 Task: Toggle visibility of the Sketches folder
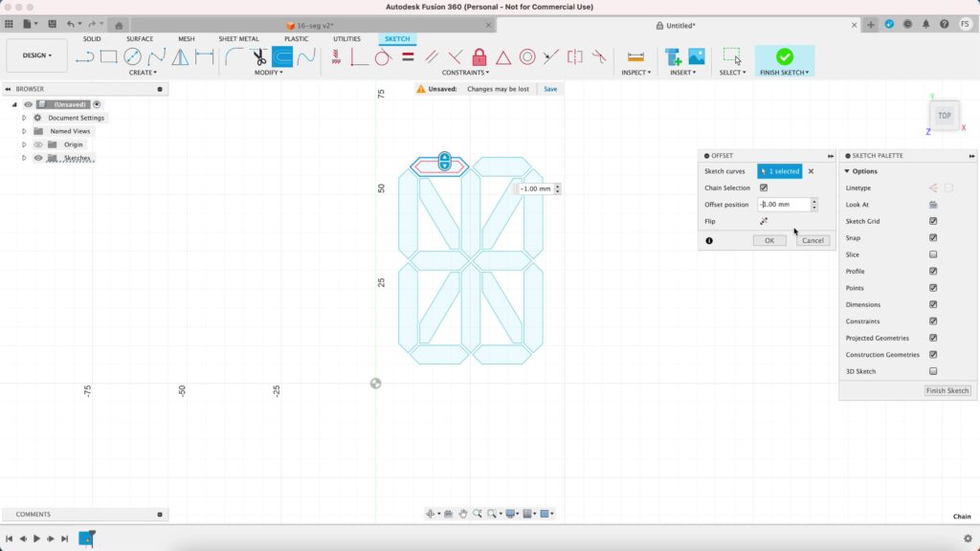tap(39, 158)
